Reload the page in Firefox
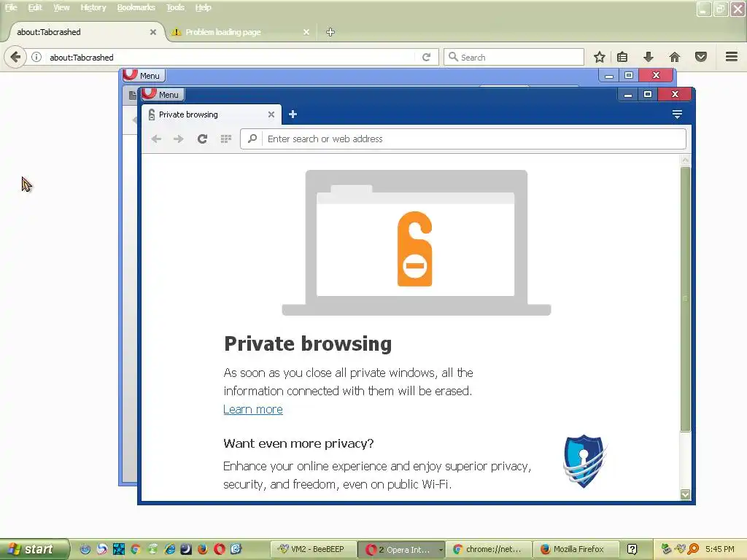This screenshot has height=560, width=747. [x=426, y=57]
